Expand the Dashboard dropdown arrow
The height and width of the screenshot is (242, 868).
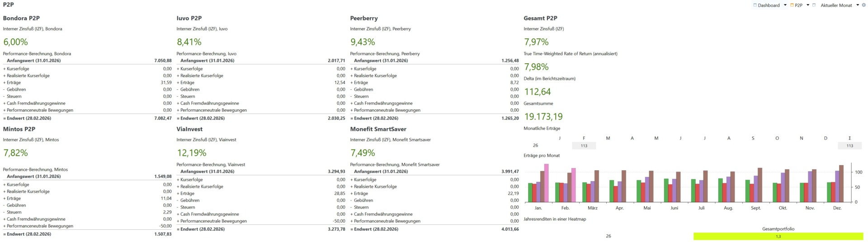[x=785, y=5]
